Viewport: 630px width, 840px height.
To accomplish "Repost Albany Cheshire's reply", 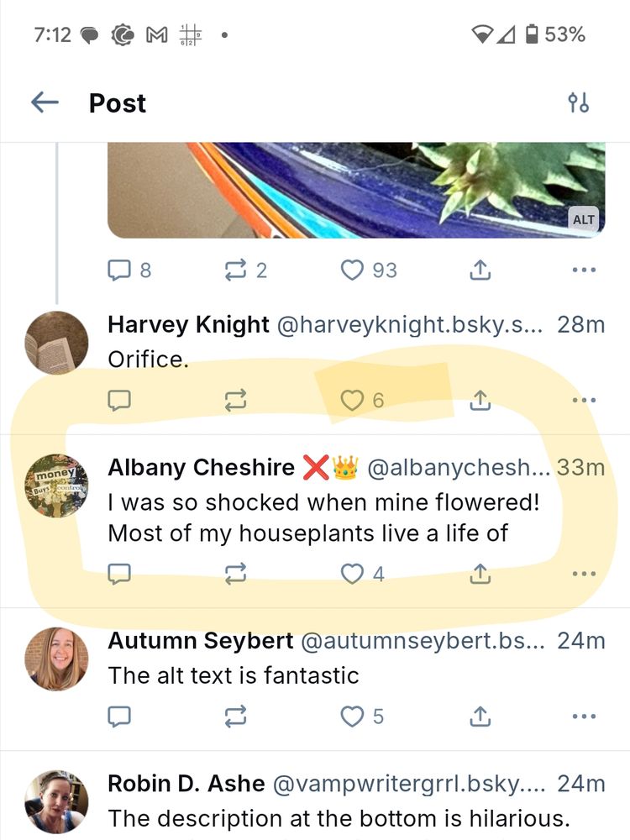I will (x=236, y=574).
